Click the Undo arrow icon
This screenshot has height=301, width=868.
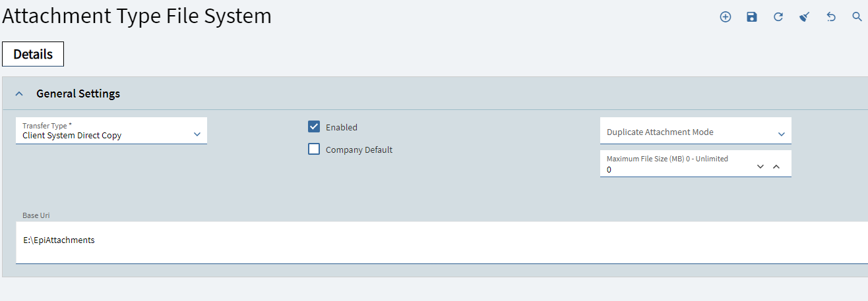point(831,17)
